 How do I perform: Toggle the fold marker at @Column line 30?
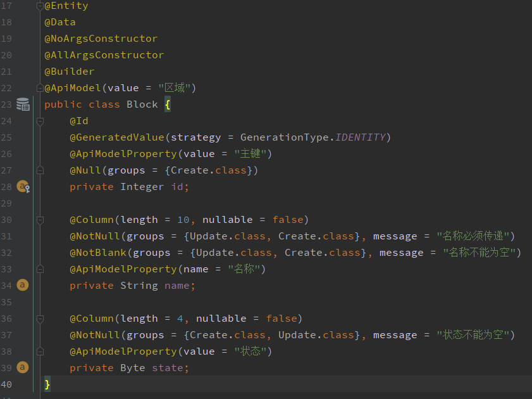point(40,220)
